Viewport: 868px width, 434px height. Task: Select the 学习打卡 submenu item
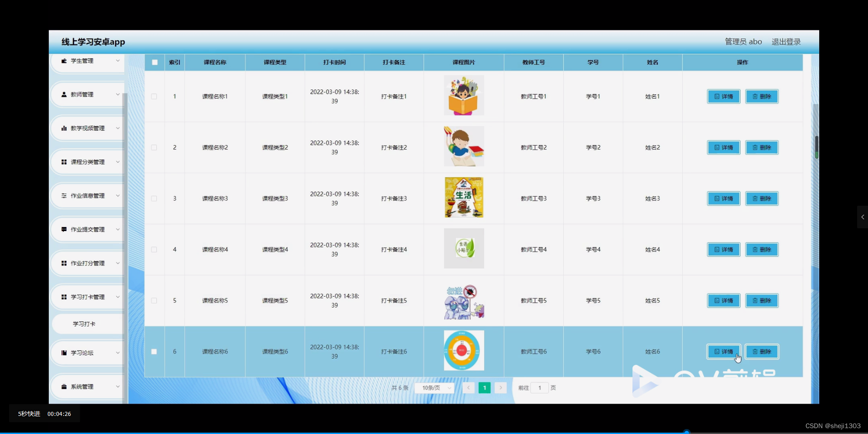[84, 324]
